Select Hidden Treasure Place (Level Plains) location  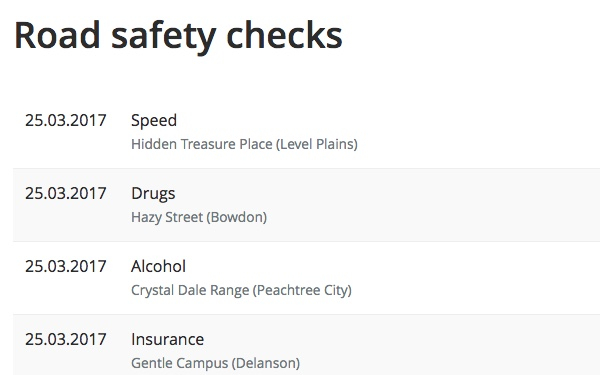pyautogui.click(x=244, y=144)
